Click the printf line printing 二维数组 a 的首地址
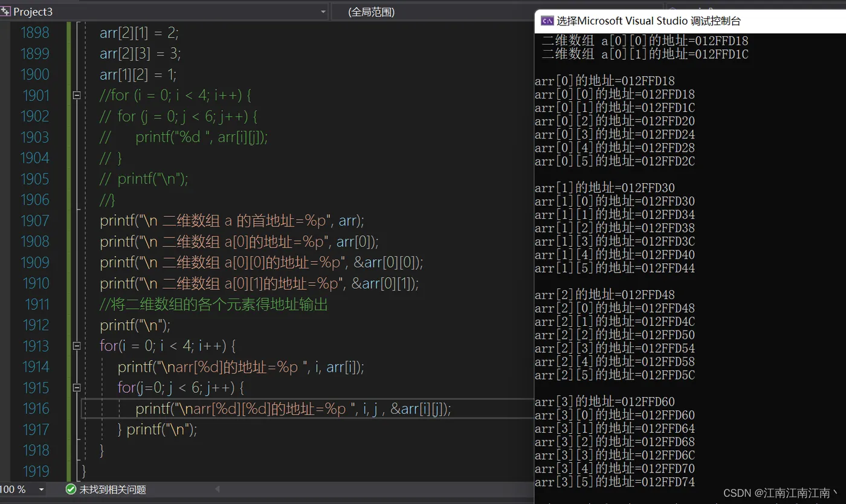 (x=232, y=221)
